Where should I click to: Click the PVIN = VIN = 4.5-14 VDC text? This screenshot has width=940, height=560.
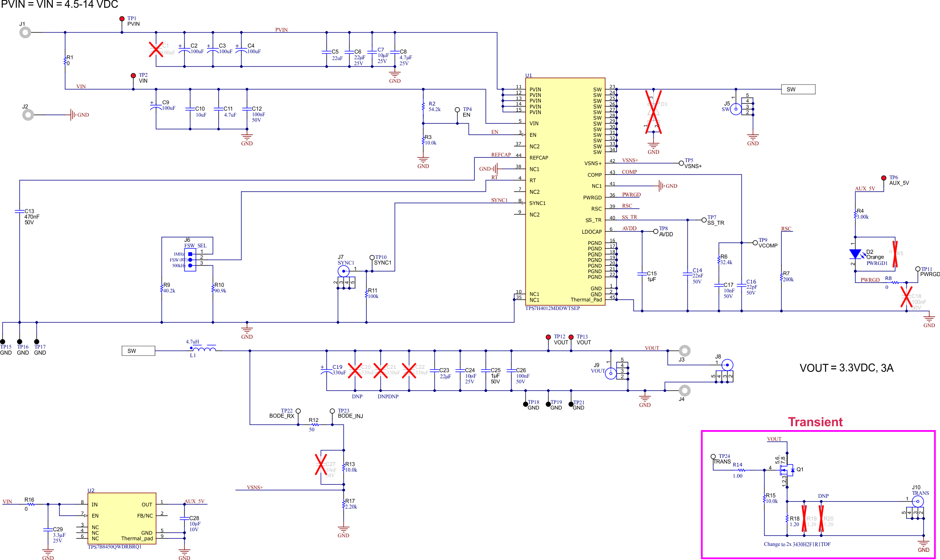[59, 5]
